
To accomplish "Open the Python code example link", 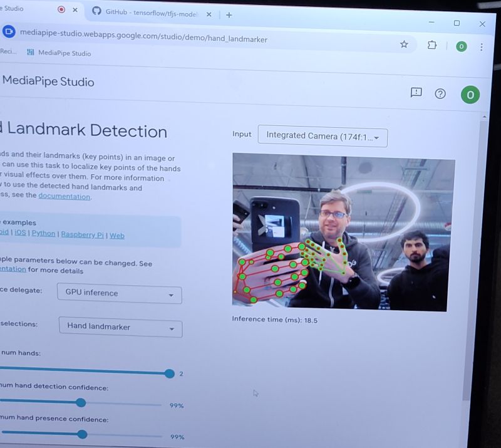I will click(43, 233).
